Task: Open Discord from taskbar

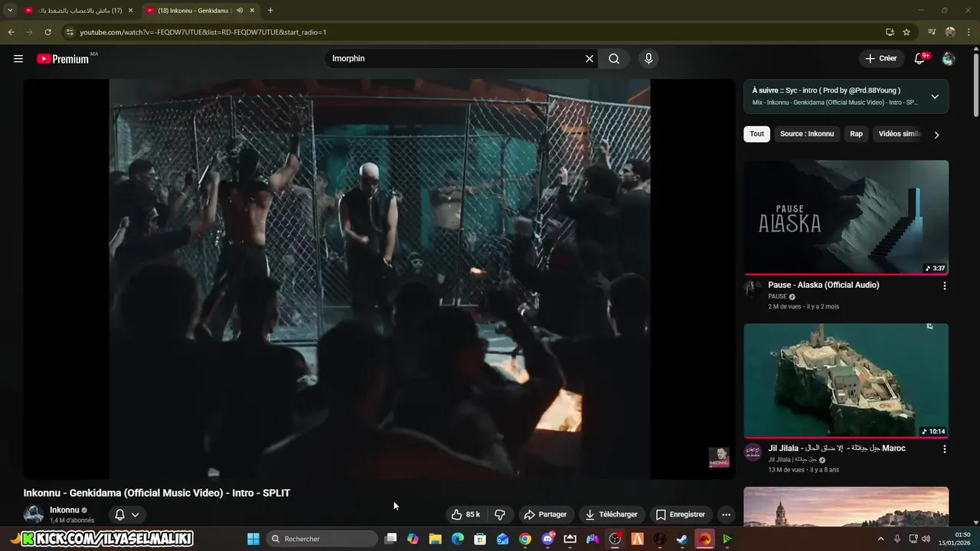Action: 547,539
